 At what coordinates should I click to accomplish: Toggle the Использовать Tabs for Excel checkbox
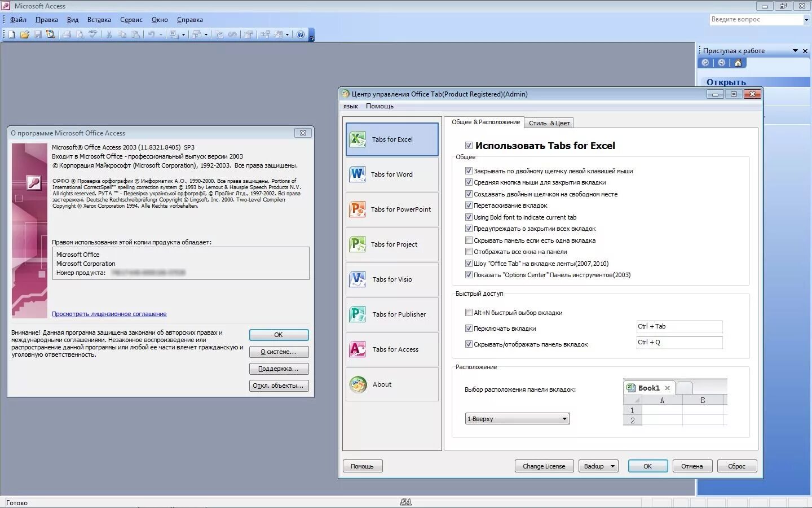click(469, 146)
